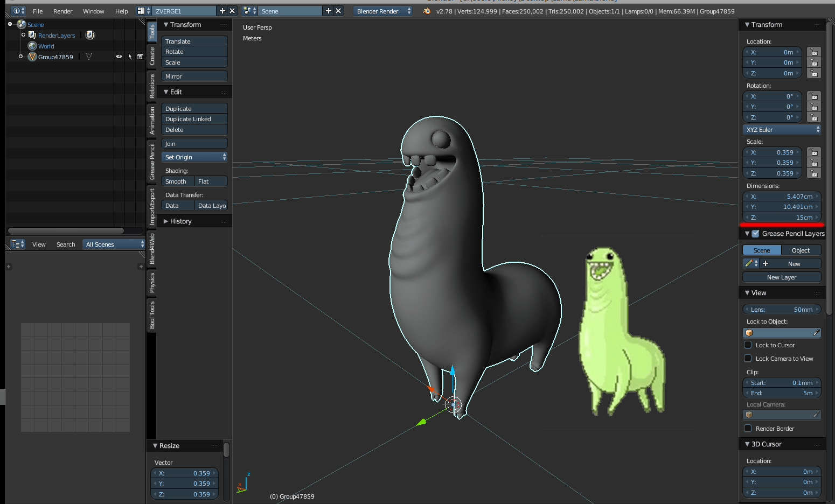Open the XYZ Euler rotation mode dropdown
The height and width of the screenshot is (504, 835).
click(x=782, y=129)
